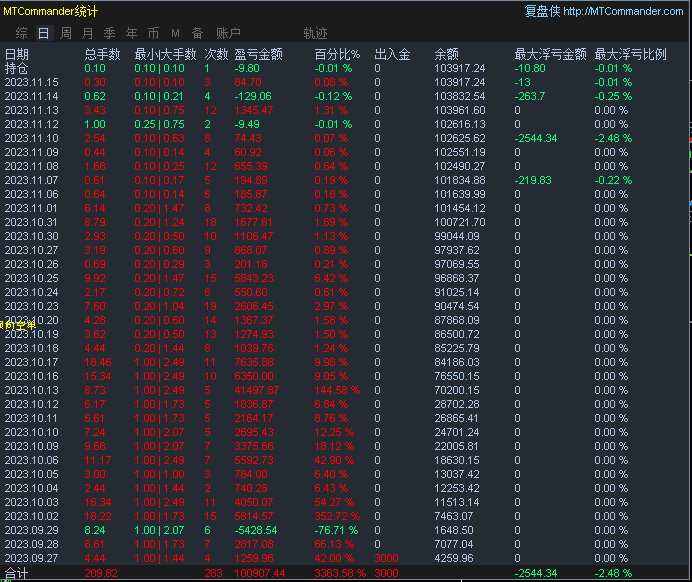Select the 2023.10.26 date row
The image size is (692, 582).
click(x=31, y=264)
